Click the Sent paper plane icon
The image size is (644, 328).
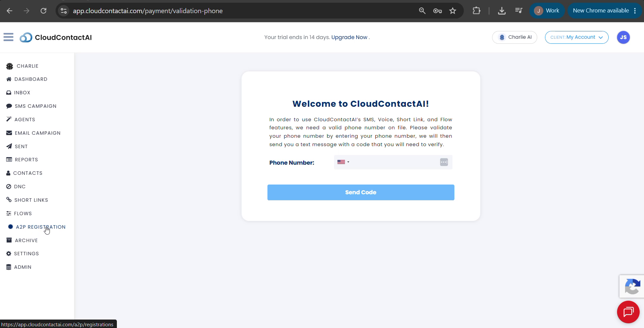point(9,146)
